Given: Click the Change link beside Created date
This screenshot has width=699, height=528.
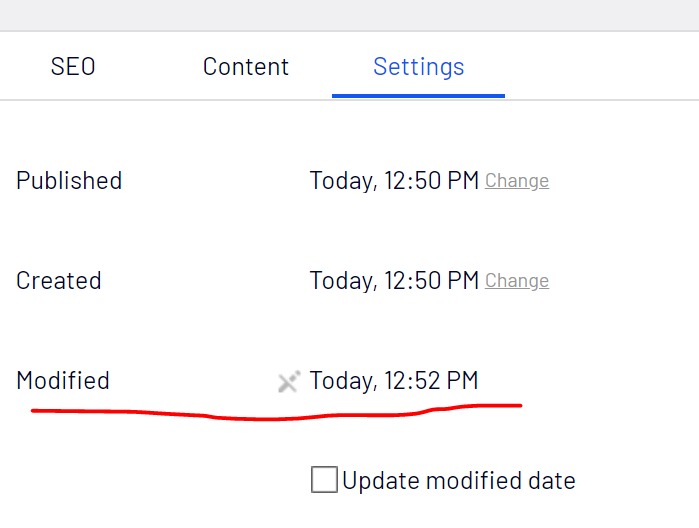Looking at the screenshot, I should tap(517, 281).
